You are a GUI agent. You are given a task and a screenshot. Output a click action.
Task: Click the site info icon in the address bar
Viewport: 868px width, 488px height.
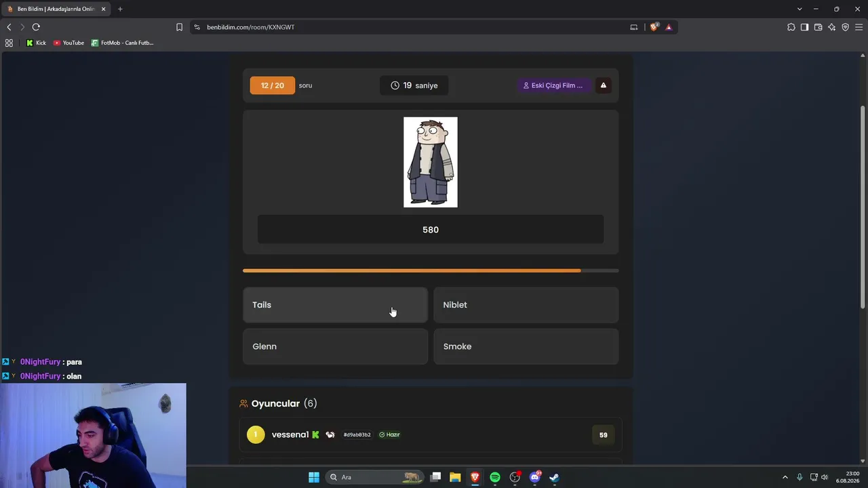(197, 27)
